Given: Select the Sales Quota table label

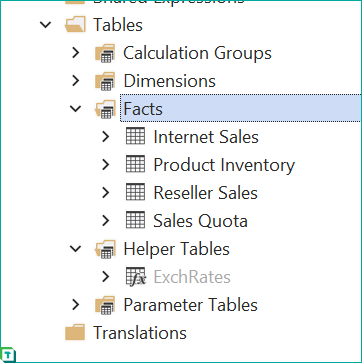Looking at the screenshot, I should tap(200, 221).
